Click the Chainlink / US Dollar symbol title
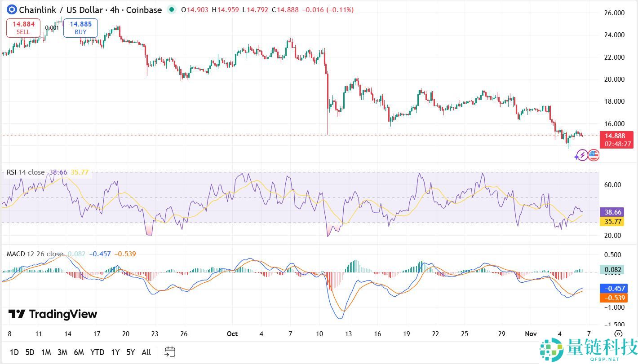Image resolution: width=638 pixels, height=364 pixels. [x=90, y=10]
